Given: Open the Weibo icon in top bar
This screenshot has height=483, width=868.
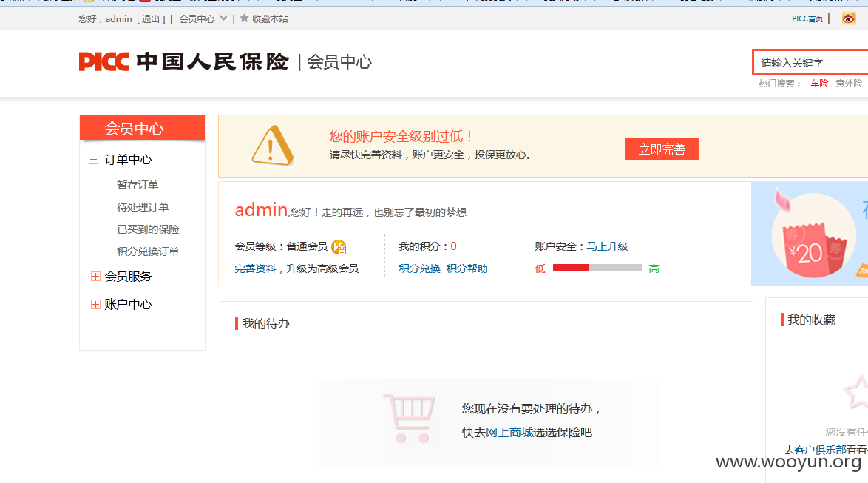Looking at the screenshot, I should tap(848, 18).
